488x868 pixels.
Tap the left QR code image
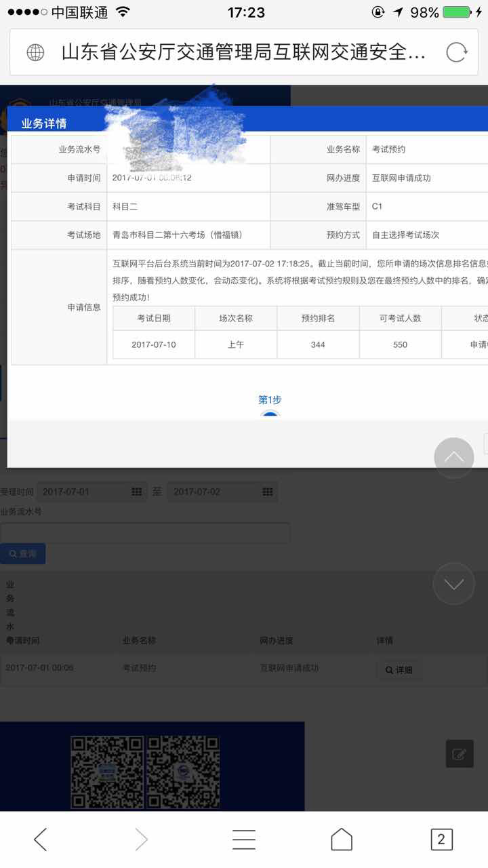tap(107, 772)
